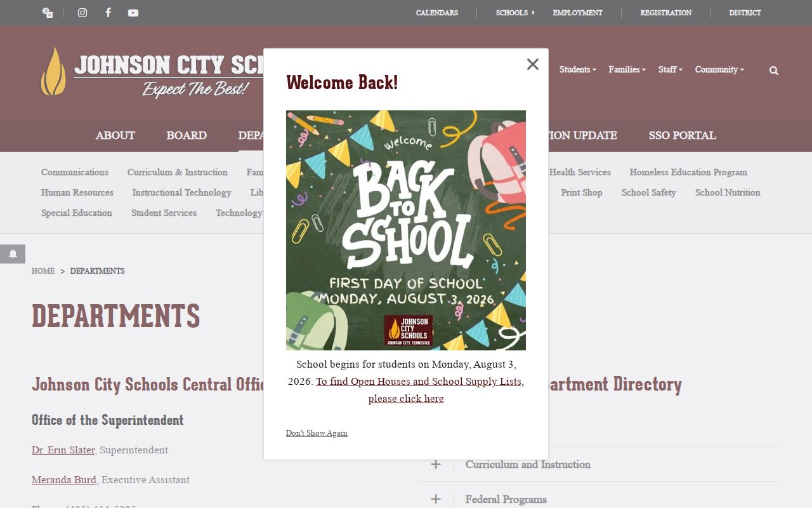The image size is (812, 508).
Task: Expand the Federal Programs plus icon
Action: 436,499
